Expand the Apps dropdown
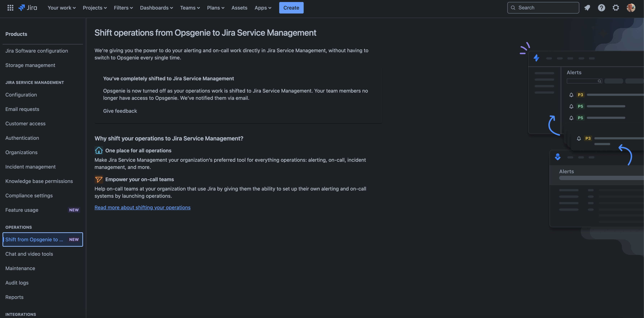Screen dimensions: 644x318 (x=262, y=8)
